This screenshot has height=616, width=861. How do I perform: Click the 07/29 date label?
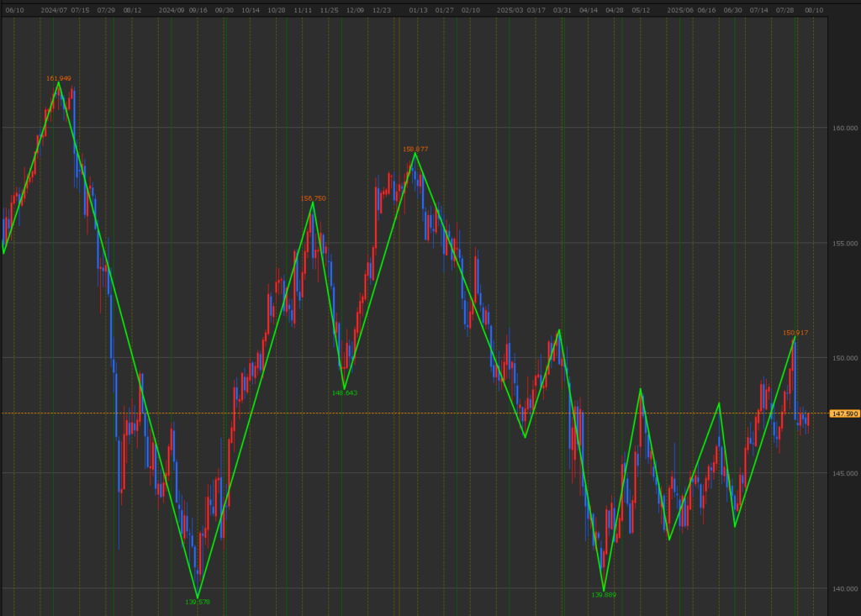[106, 10]
